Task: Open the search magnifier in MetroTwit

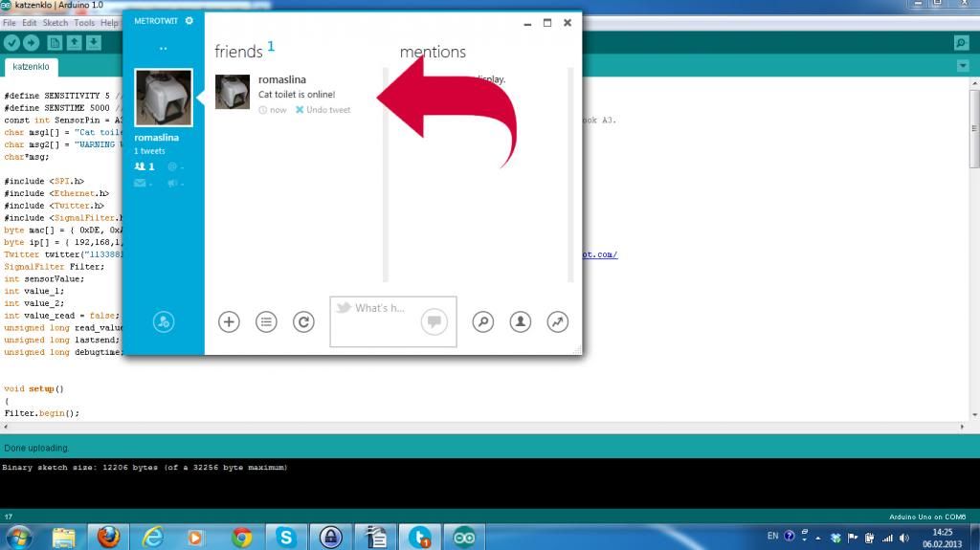Action: click(483, 322)
